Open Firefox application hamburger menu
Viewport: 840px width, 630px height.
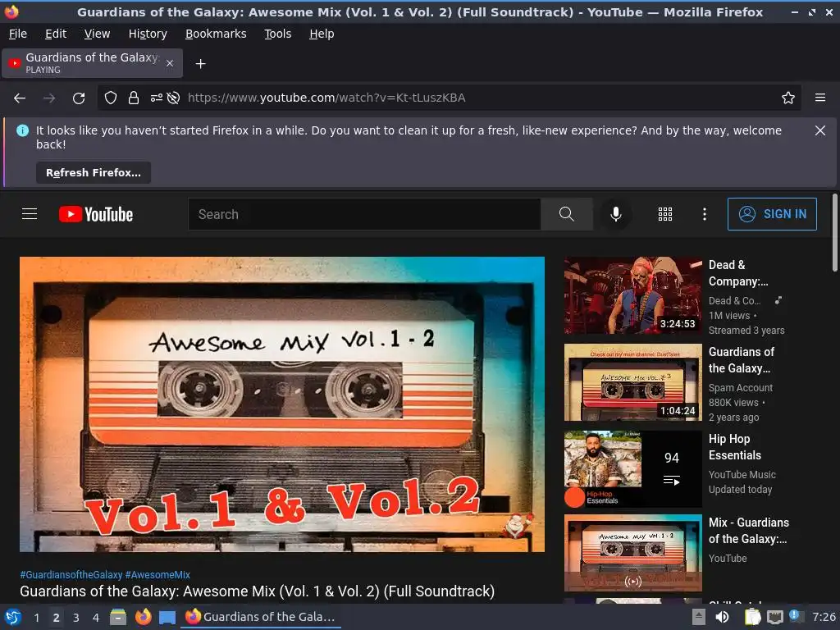point(820,98)
